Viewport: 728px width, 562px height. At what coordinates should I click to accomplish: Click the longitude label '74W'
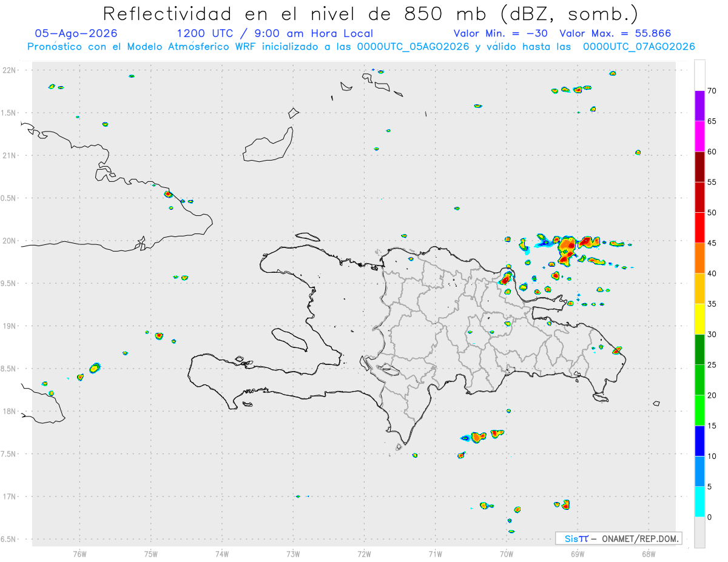pyautogui.click(x=221, y=554)
